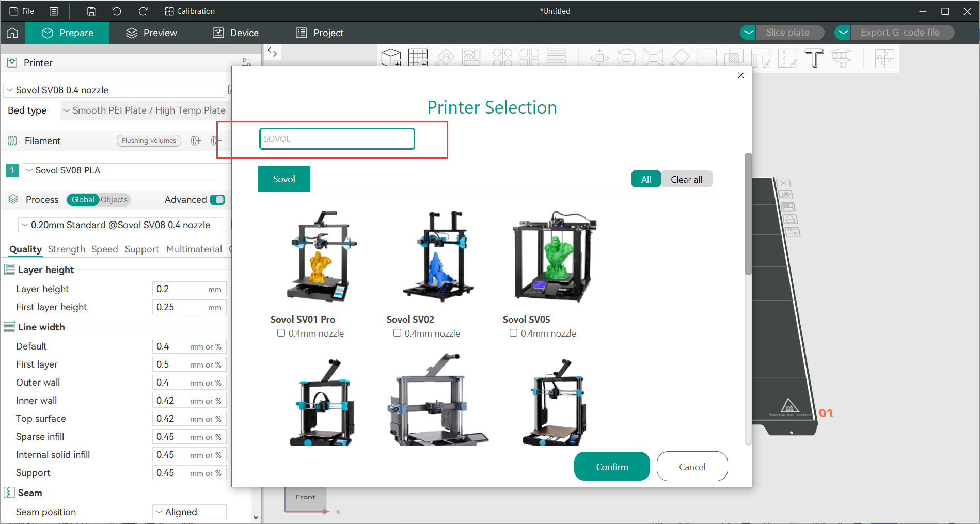Screen dimensions: 980x524
Task: Select the Measure tool in the toolbar
Action: (841, 57)
